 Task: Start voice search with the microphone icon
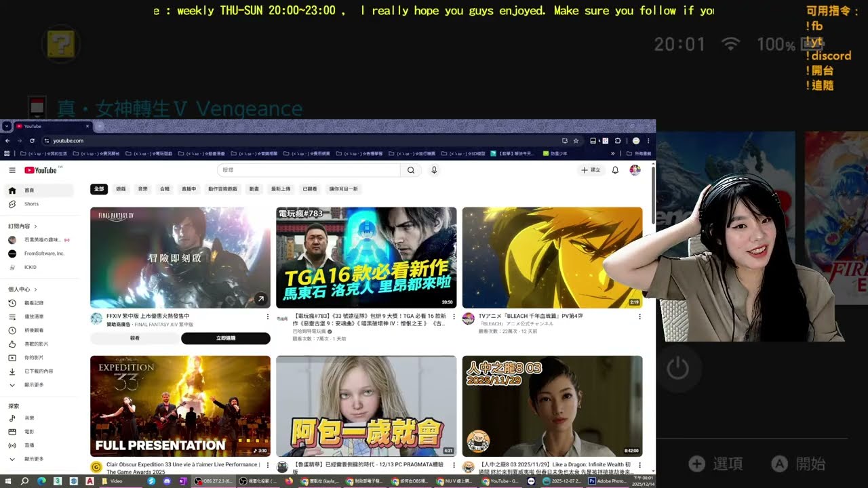click(434, 170)
